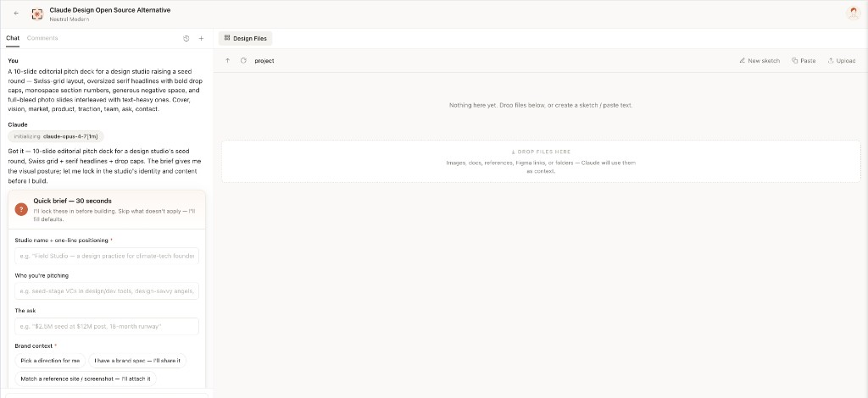Click the claude-opus-4-7 model badge
The image size is (868, 398).
56,136
